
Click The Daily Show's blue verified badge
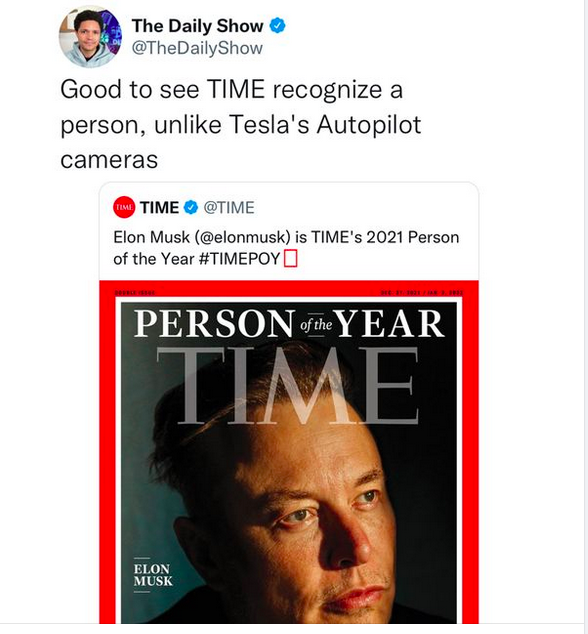[x=277, y=26]
